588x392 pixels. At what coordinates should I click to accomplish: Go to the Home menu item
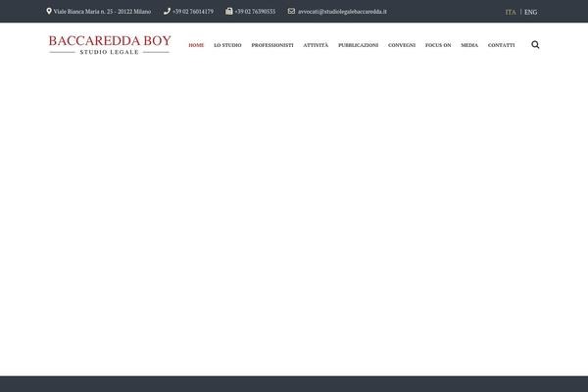[x=196, y=45]
